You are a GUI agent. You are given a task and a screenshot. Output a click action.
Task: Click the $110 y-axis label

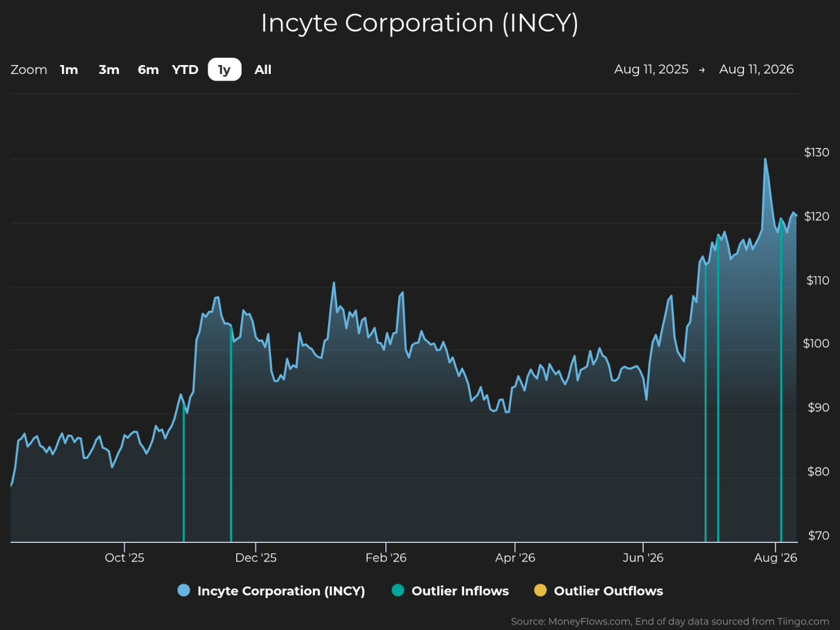817,280
